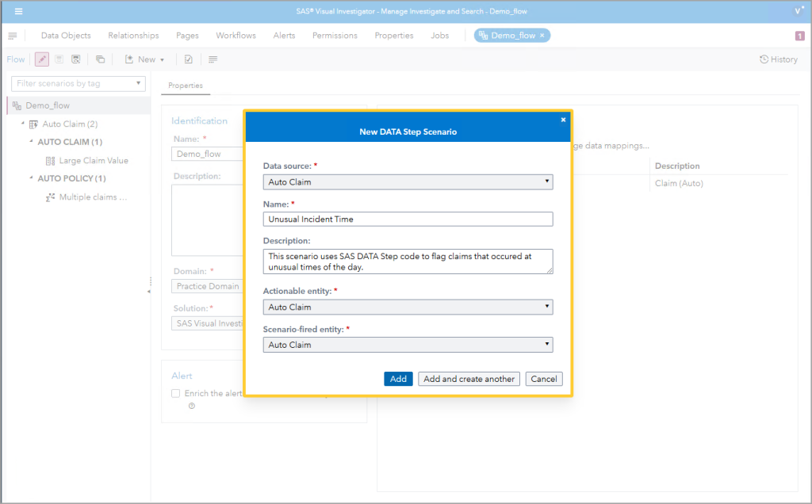The image size is (812, 504).
Task: Click the Add and create another button
Action: pos(469,379)
